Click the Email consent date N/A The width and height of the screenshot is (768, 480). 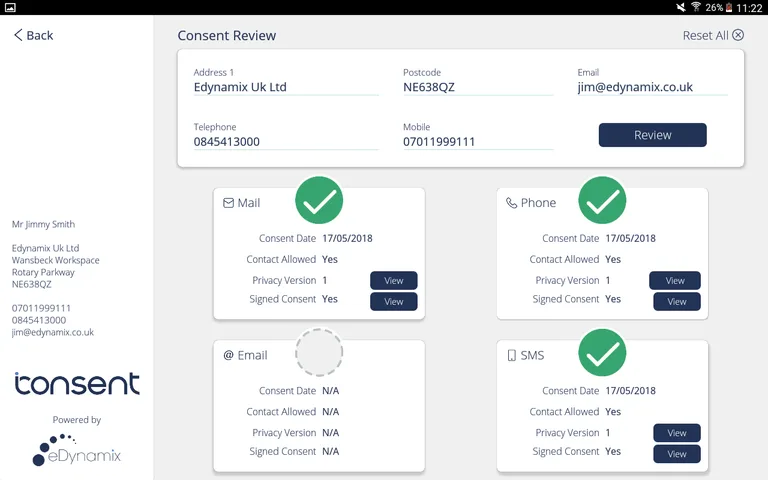click(331, 391)
